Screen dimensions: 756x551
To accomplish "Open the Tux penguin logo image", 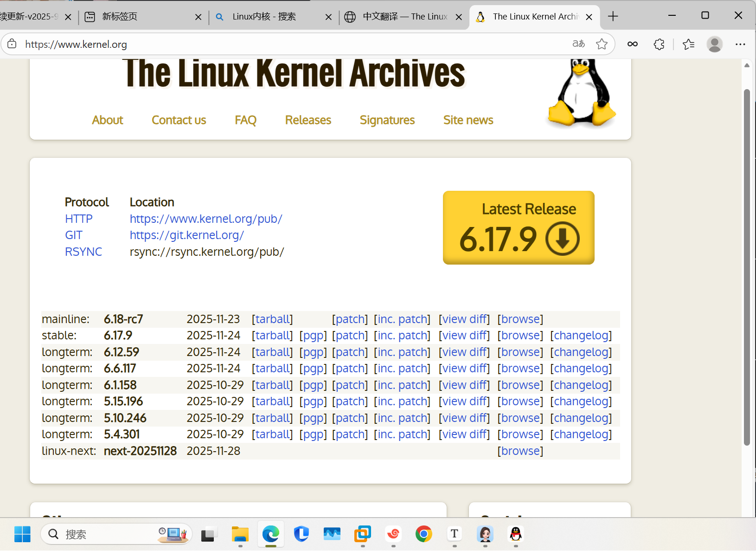I will [x=582, y=93].
